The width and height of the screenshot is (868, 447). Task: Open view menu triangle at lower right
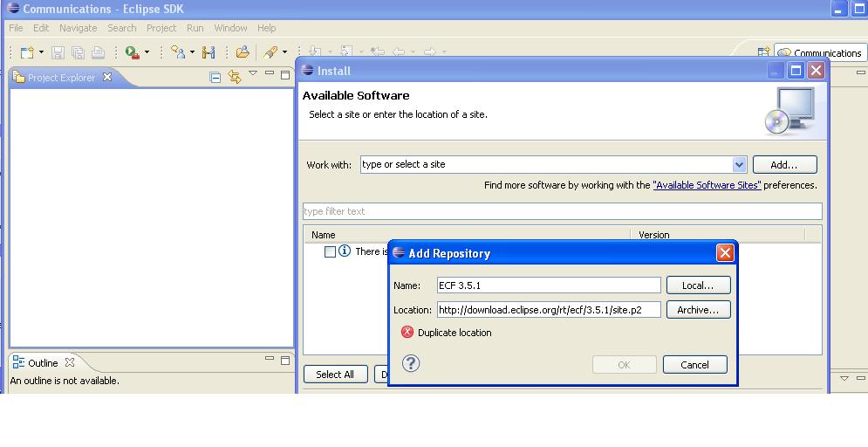coord(844,378)
